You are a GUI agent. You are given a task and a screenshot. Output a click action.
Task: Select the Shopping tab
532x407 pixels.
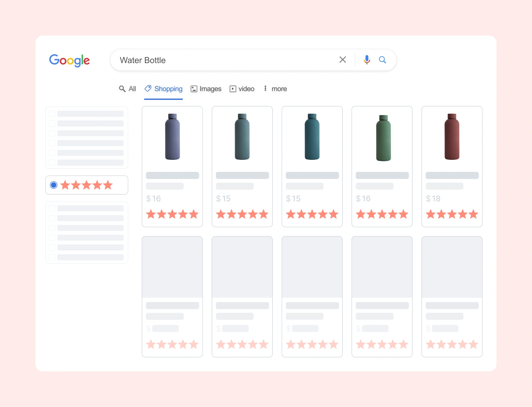click(x=168, y=89)
